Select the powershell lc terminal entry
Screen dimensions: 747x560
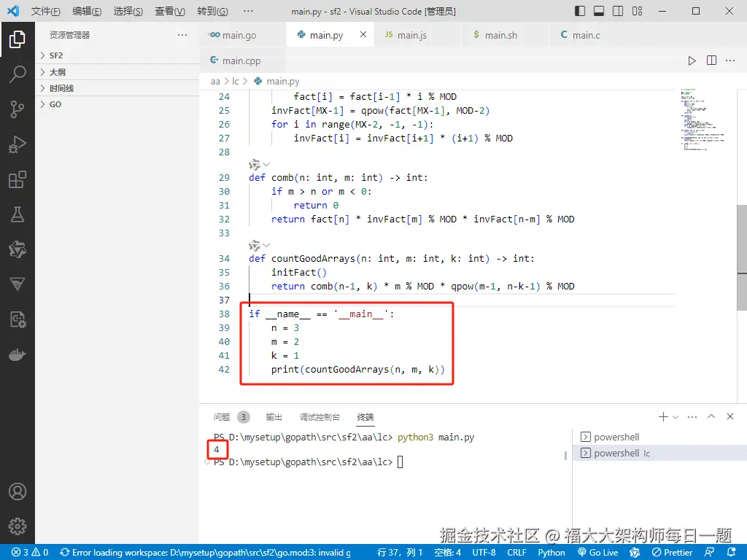click(x=659, y=453)
